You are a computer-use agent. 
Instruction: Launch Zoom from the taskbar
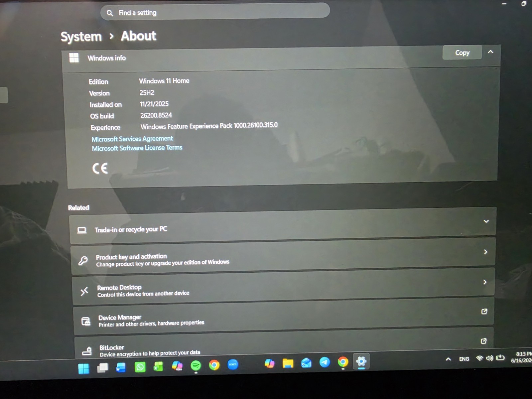pos(233,364)
